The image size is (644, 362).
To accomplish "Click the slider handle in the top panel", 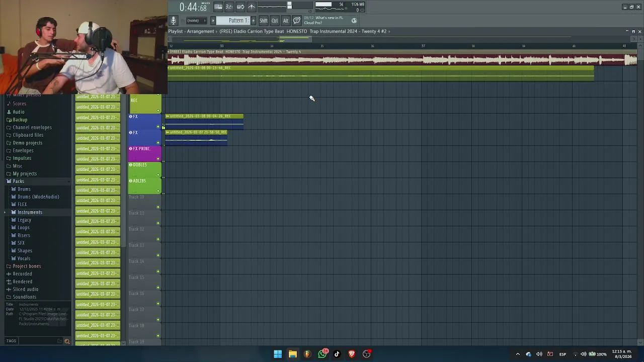I will 289,6.
